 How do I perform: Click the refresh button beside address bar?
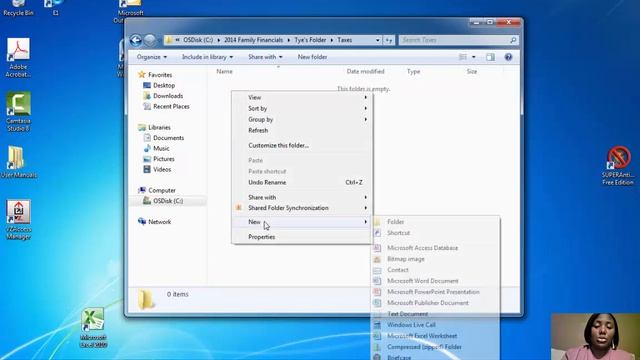point(389,40)
